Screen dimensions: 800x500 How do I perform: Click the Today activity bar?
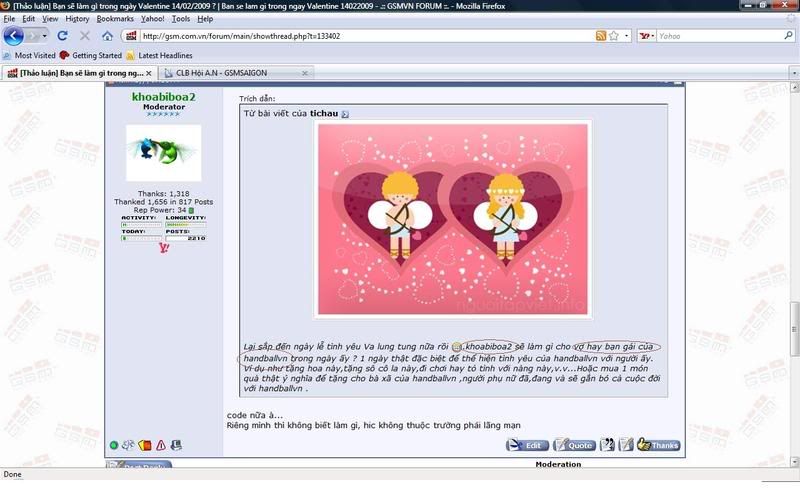coord(141,238)
